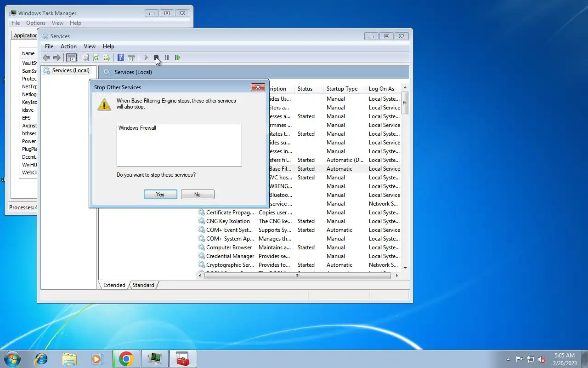Open Help via the blue question mark icon
The width and height of the screenshot is (588, 368).
(x=120, y=57)
